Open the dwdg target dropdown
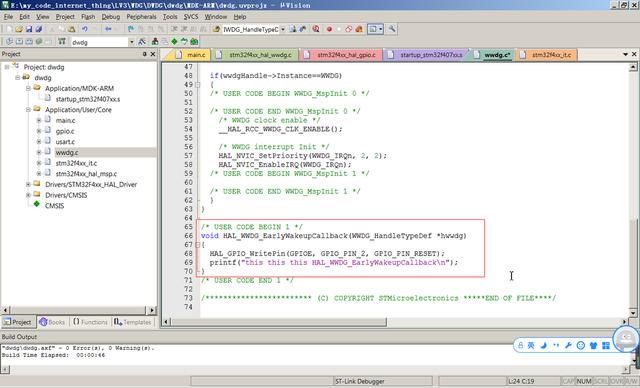The width and height of the screenshot is (640, 388). [x=131, y=42]
